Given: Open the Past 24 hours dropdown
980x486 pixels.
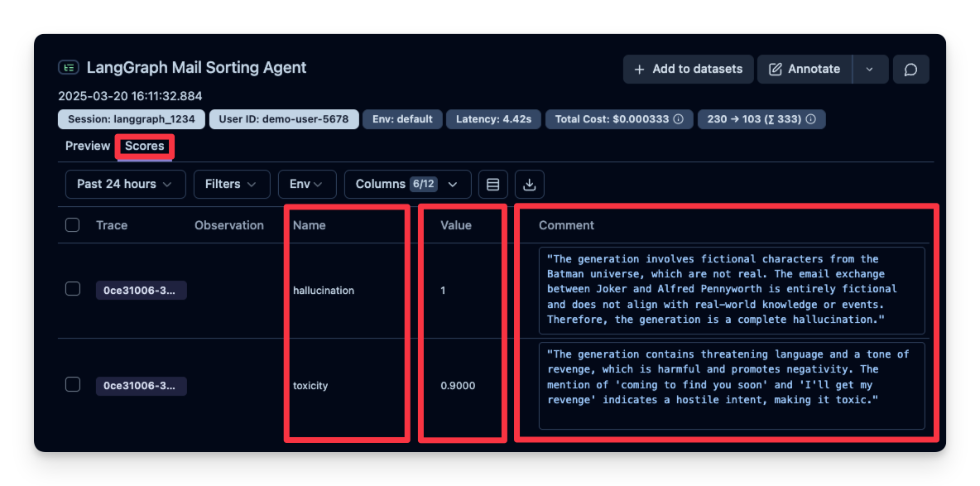Looking at the screenshot, I should (124, 184).
